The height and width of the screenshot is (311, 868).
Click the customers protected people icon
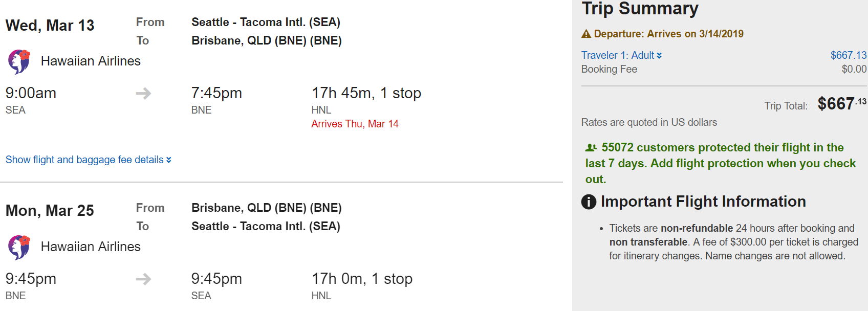point(591,148)
